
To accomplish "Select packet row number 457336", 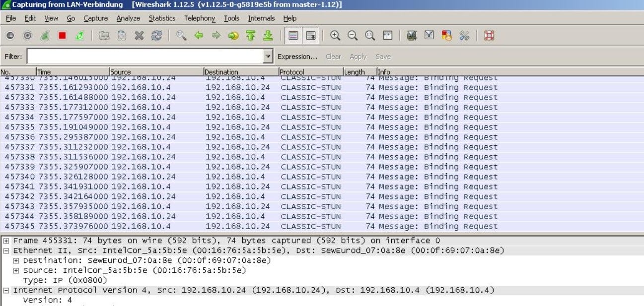I will pyautogui.click(x=322, y=137).
